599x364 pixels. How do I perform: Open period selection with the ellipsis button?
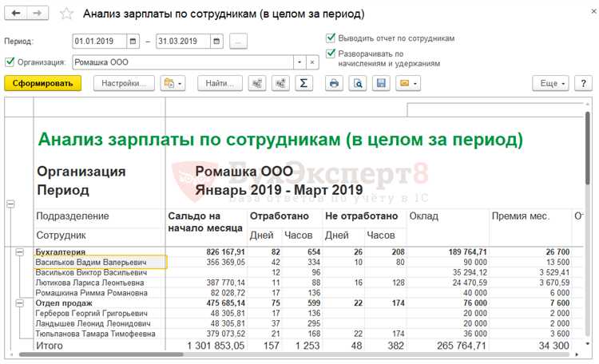(x=238, y=42)
